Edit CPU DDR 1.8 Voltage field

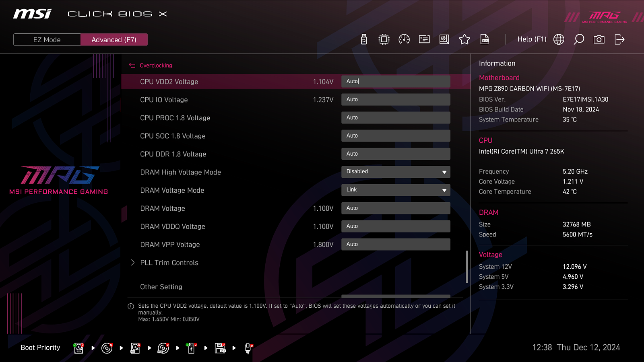tap(396, 154)
